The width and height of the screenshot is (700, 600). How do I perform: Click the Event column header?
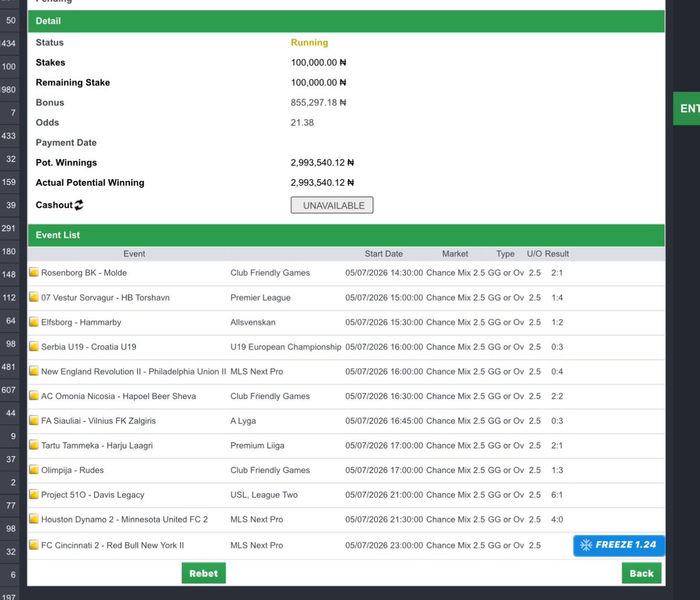point(134,253)
